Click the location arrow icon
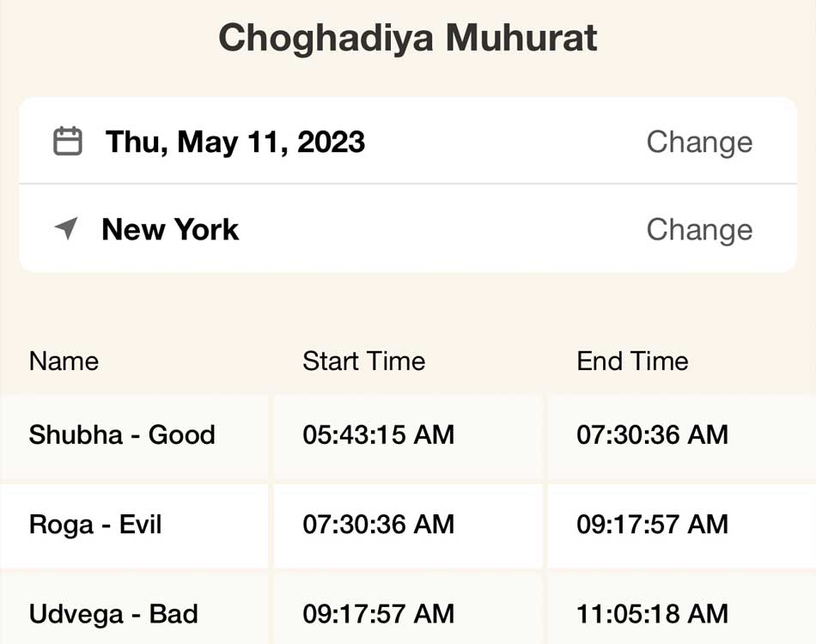 point(67,228)
